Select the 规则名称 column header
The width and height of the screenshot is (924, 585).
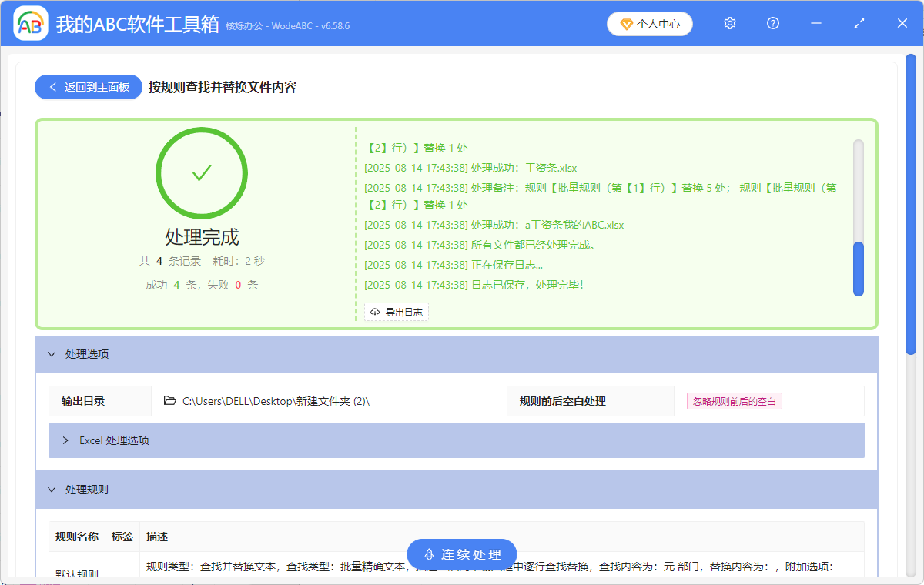click(76, 537)
